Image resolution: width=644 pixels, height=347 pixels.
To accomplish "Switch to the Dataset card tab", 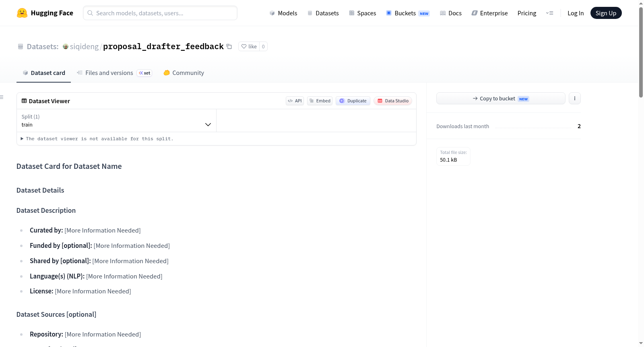I will 43,73.
